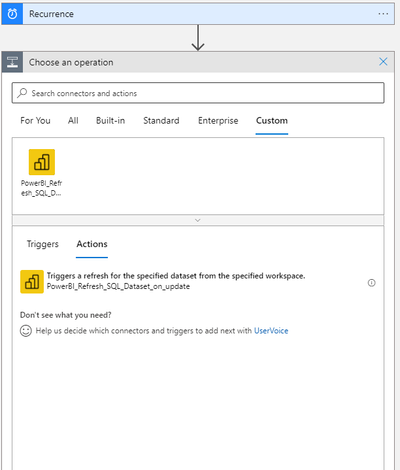Click the smiley feedback icon
Image resolution: width=400 pixels, height=470 pixels.
pyautogui.click(x=26, y=331)
